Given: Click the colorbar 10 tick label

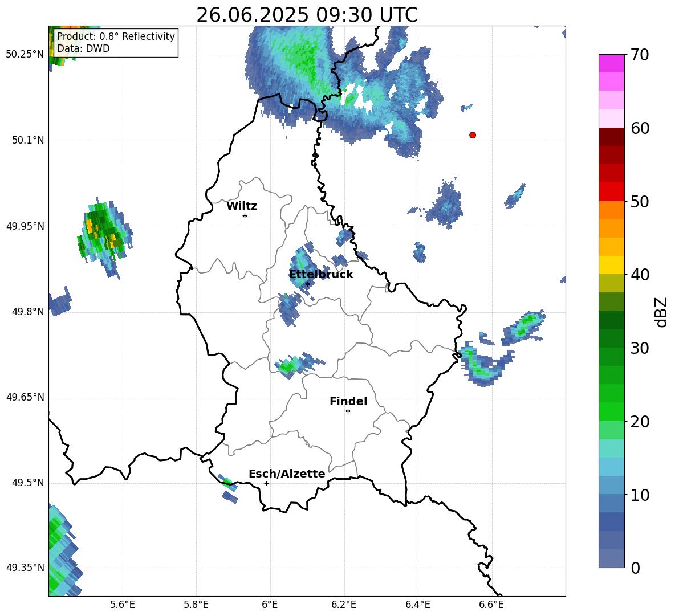Looking at the screenshot, I should click(640, 495).
